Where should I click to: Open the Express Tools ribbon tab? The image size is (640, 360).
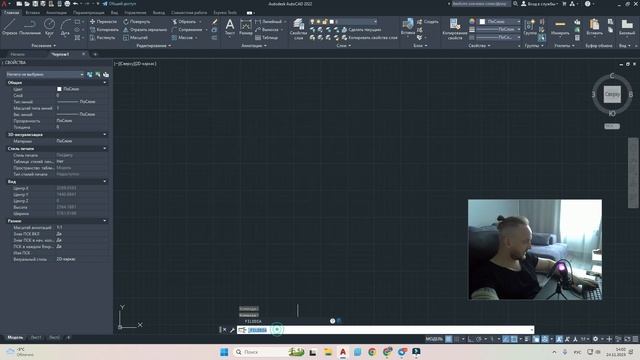225,13
